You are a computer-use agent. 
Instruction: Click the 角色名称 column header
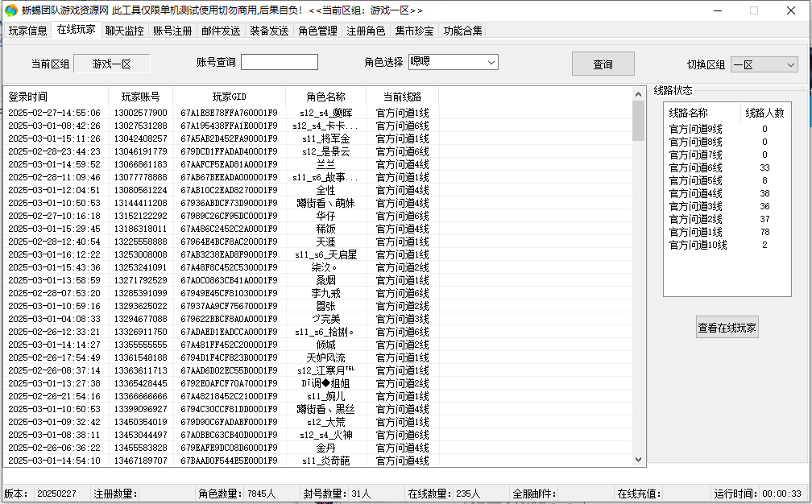pyautogui.click(x=325, y=97)
